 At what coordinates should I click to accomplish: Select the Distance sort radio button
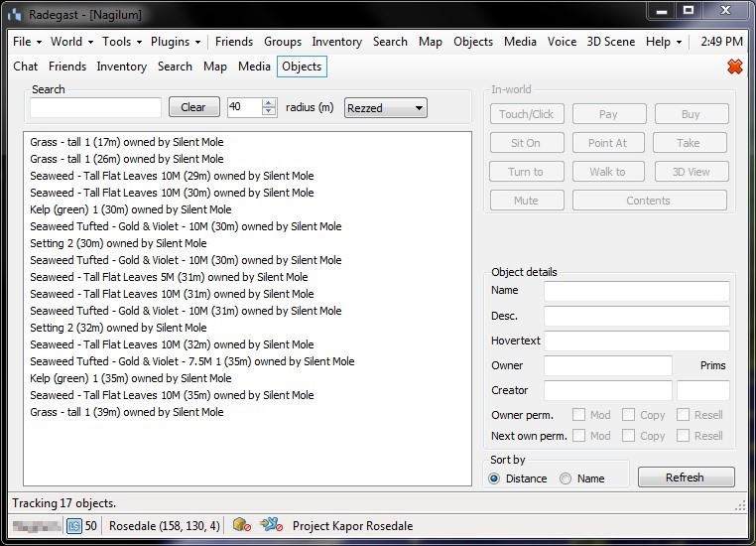tap(494, 478)
